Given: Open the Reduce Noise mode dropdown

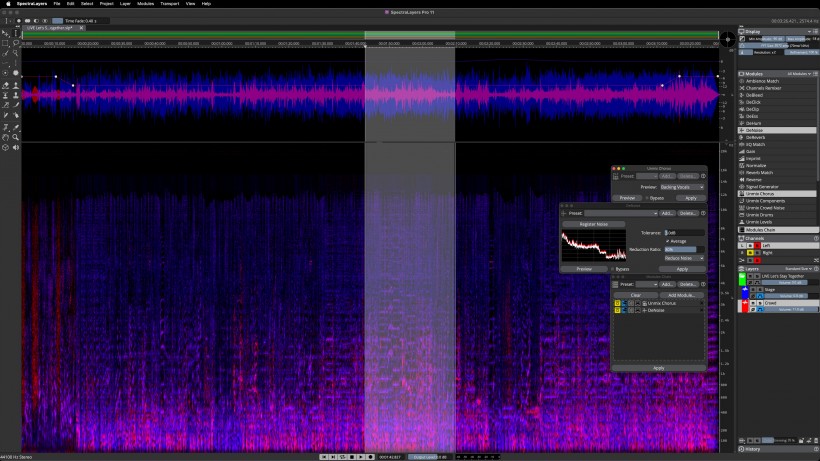Looking at the screenshot, I should (x=684, y=258).
